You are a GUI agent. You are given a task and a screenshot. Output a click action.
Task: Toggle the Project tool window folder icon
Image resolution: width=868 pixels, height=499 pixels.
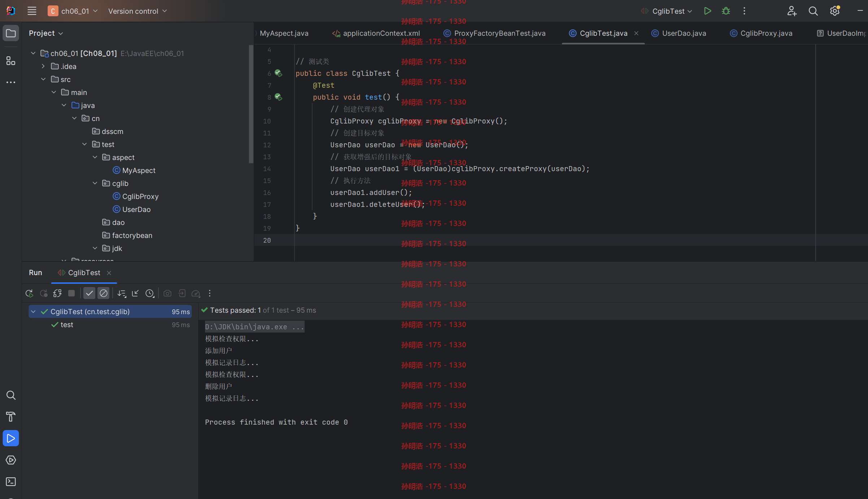coord(11,33)
